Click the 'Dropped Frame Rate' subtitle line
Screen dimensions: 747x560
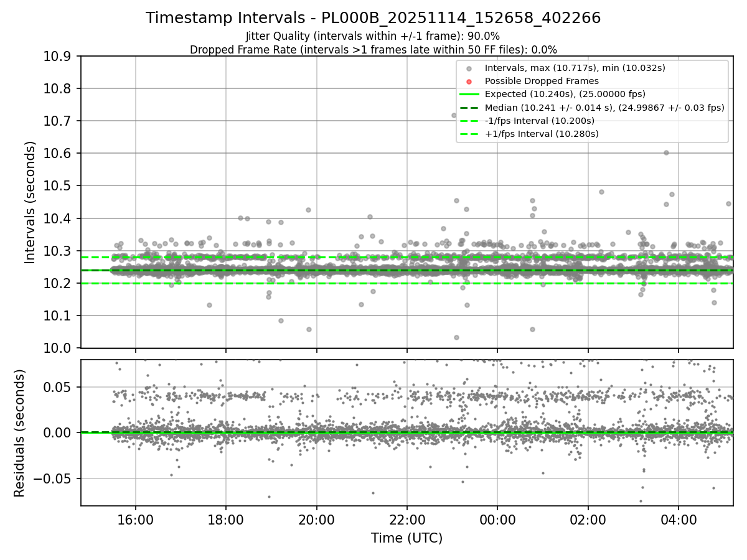click(373, 50)
